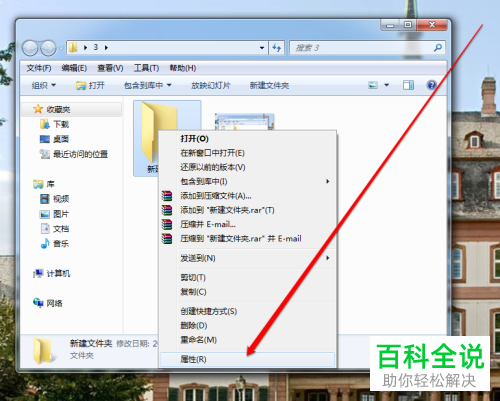
Task: Open the 帮助(H) menu
Action: tap(182, 68)
